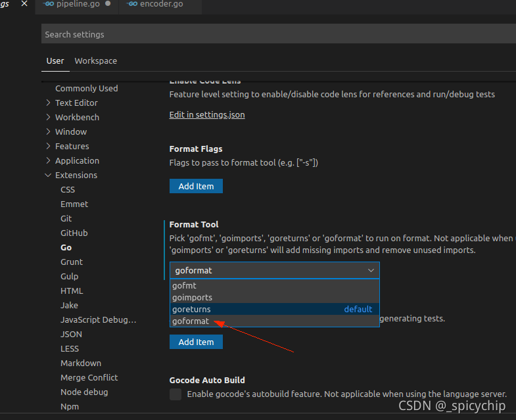Screen dimensions: 516x420
Task: Select Node debug extension settings
Action: 84,392
